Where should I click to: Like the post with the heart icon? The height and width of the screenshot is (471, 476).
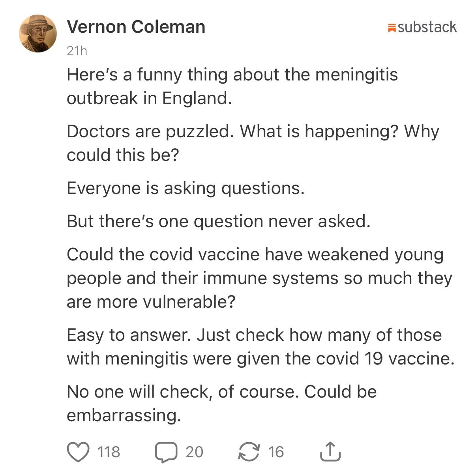[x=78, y=452]
